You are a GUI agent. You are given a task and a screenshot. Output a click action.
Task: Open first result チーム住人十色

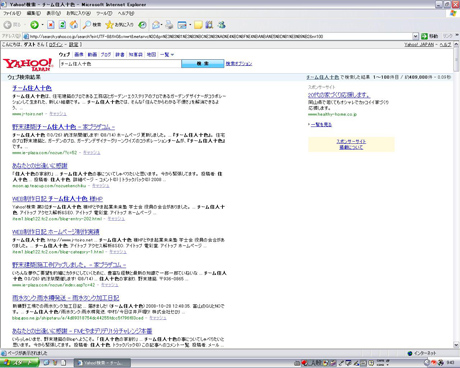point(32,88)
